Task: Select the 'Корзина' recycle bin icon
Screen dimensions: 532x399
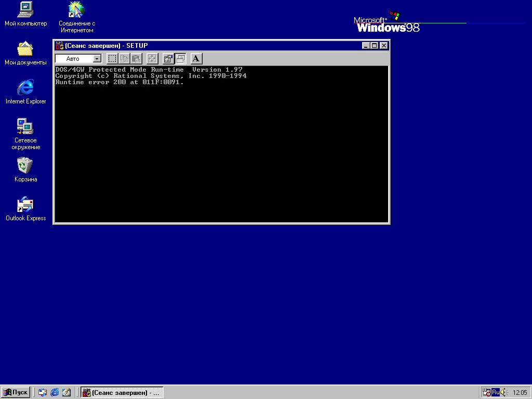Action: tap(25, 170)
